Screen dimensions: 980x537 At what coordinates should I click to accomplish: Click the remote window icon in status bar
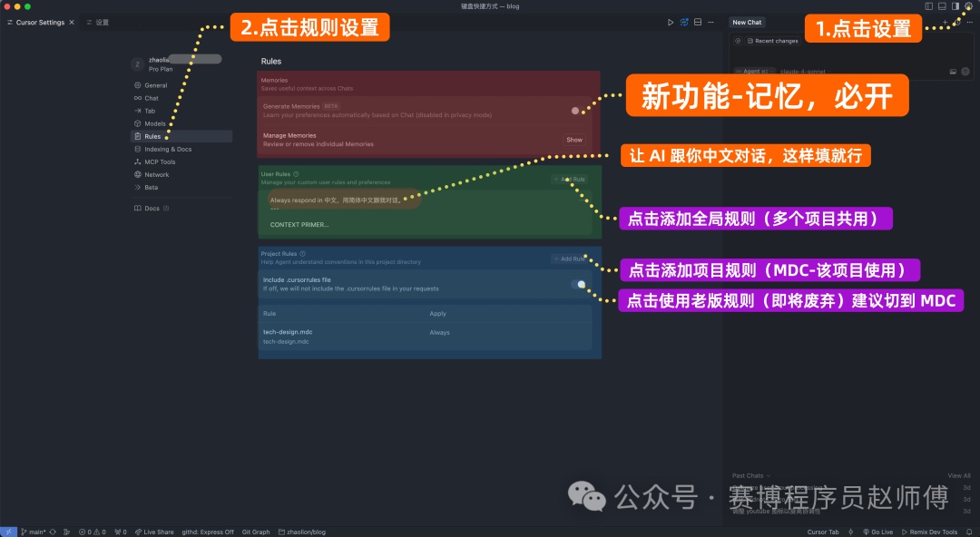[8, 532]
